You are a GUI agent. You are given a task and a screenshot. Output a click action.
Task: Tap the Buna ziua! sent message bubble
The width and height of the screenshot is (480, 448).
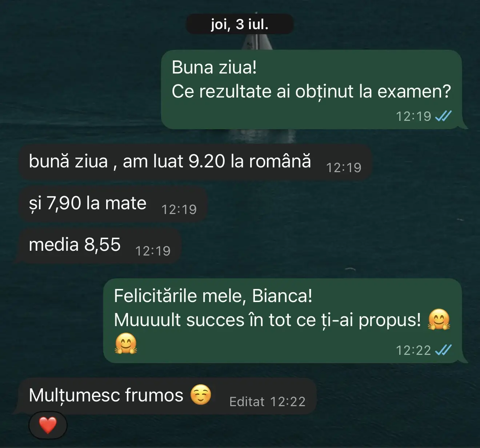tap(312, 90)
